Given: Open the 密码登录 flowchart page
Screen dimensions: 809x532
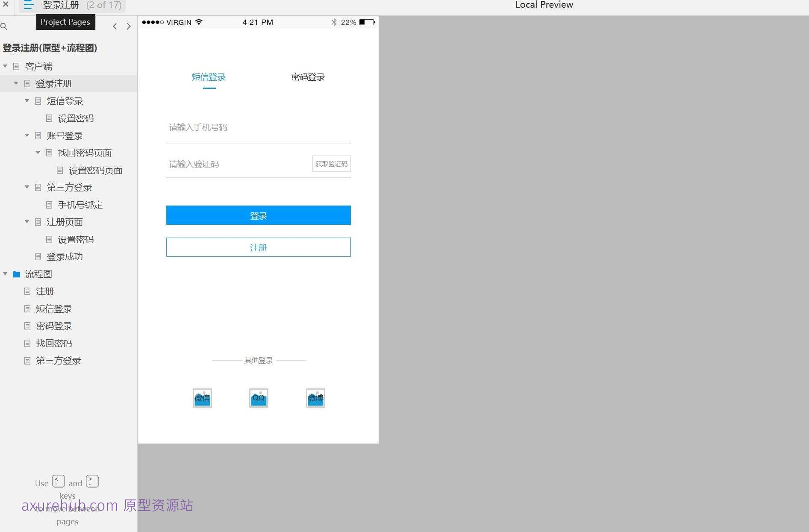Looking at the screenshot, I should (54, 326).
